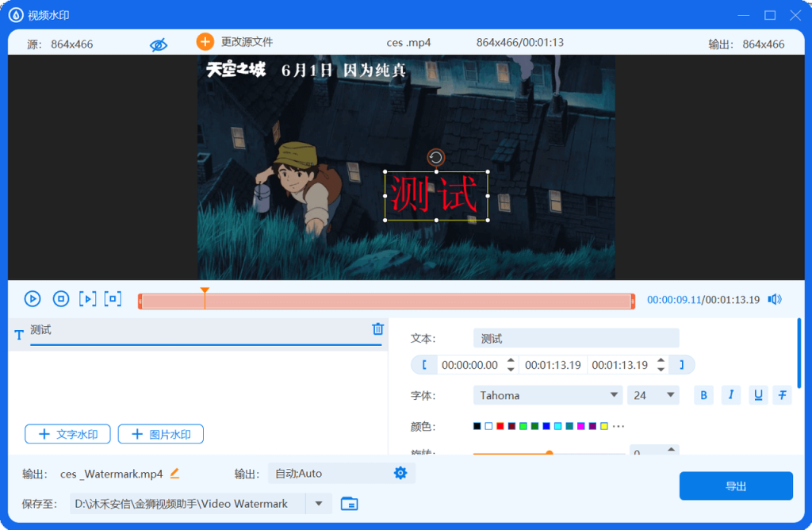Pick the teal color swatch

(x=569, y=426)
